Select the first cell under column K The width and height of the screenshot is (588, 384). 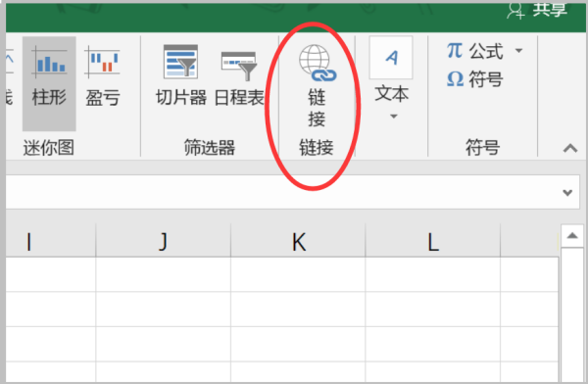click(298, 274)
